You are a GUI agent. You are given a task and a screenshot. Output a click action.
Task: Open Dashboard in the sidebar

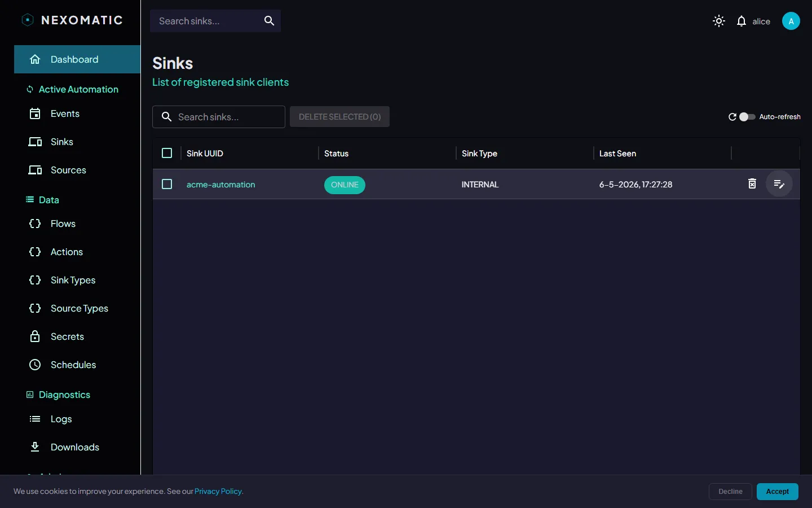[x=77, y=59]
